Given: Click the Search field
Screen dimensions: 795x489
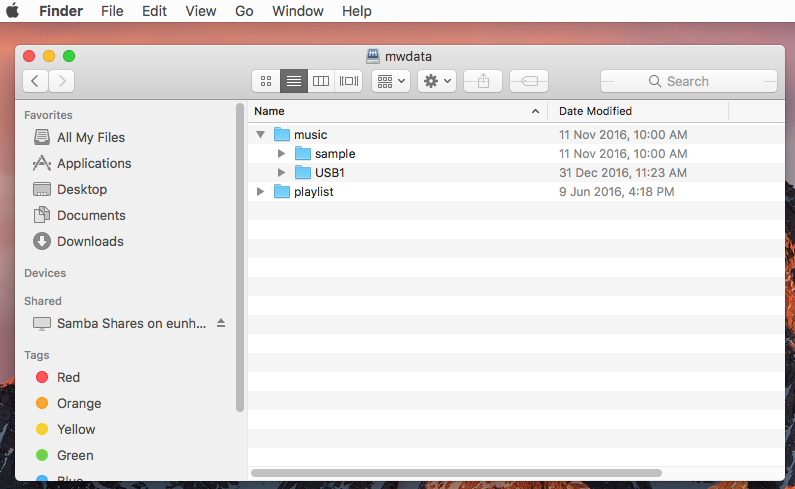Looking at the screenshot, I should click(688, 81).
